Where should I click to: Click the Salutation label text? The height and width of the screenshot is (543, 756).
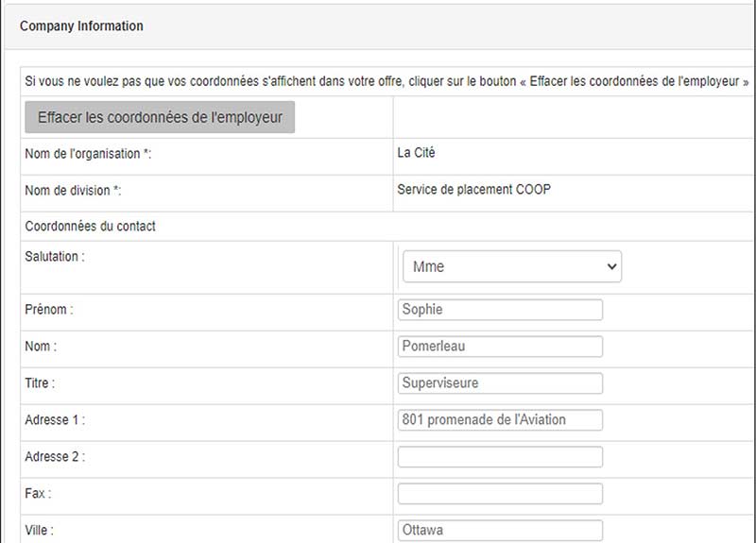[55, 257]
